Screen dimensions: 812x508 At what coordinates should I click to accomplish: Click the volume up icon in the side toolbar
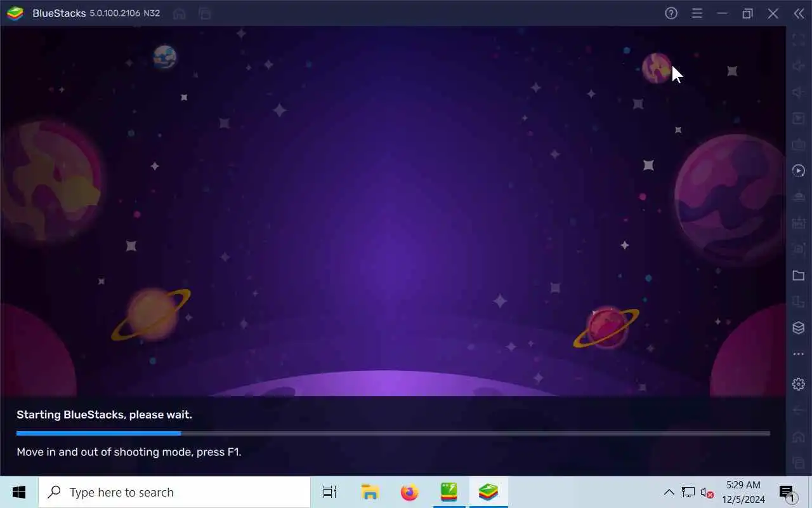799,66
